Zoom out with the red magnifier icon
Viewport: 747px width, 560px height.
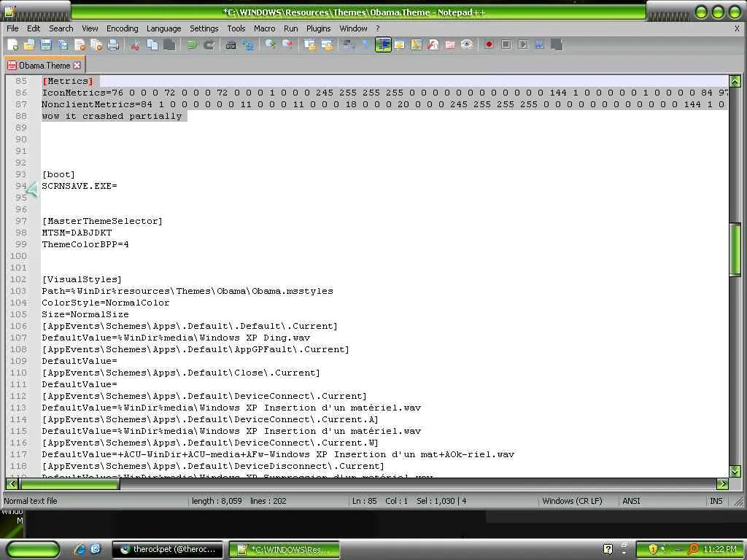(287, 44)
